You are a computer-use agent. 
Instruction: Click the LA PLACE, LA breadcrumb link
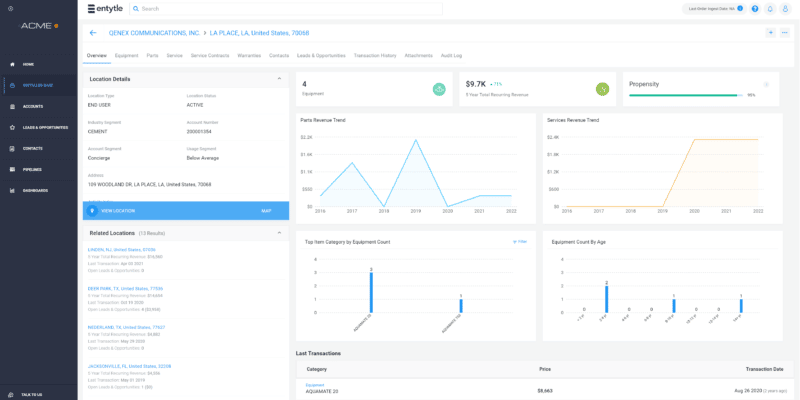tap(259, 33)
